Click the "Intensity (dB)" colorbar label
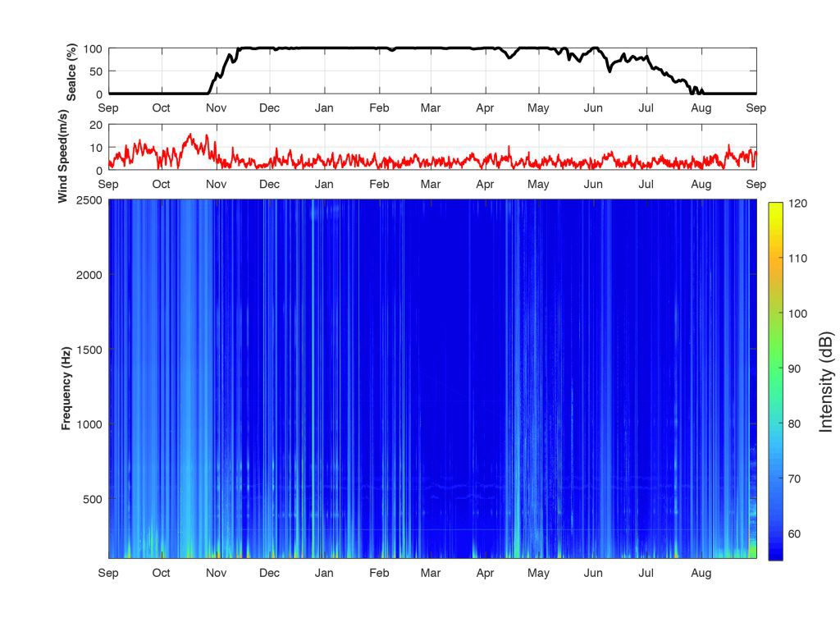The height and width of the screenshot is (627, 840). [826, 382]
